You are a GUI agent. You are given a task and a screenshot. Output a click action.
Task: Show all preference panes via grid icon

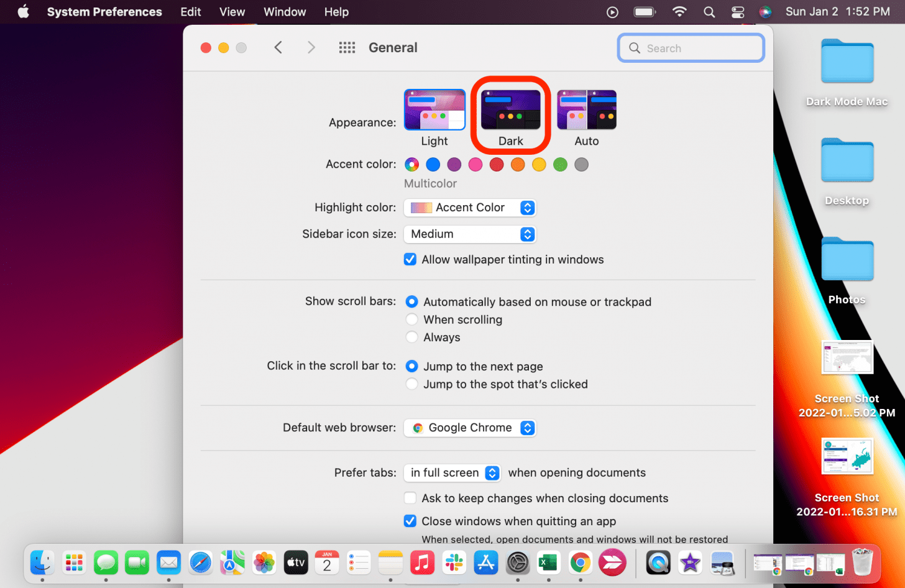[347, 47]
